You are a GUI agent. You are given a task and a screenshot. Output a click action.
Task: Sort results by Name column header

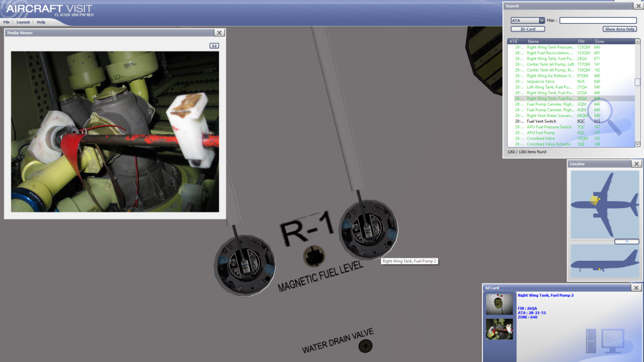pos(551,41)
